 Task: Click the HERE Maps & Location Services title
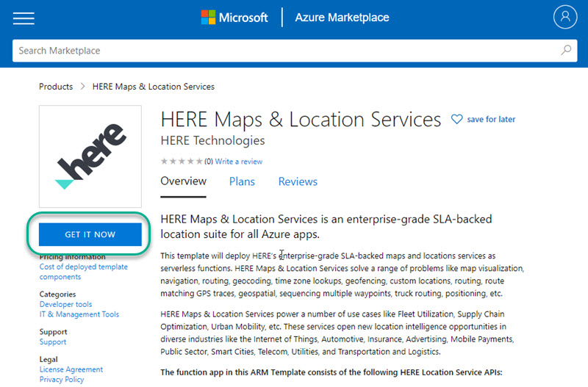click(x=301, y=120)
